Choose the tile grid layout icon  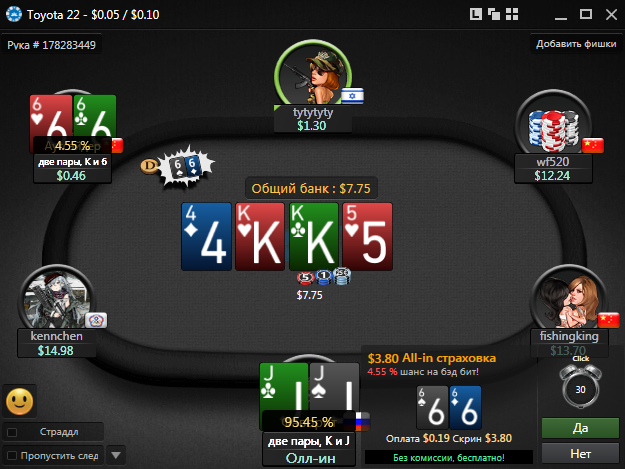pyautogui.click(x=512, y=14)
